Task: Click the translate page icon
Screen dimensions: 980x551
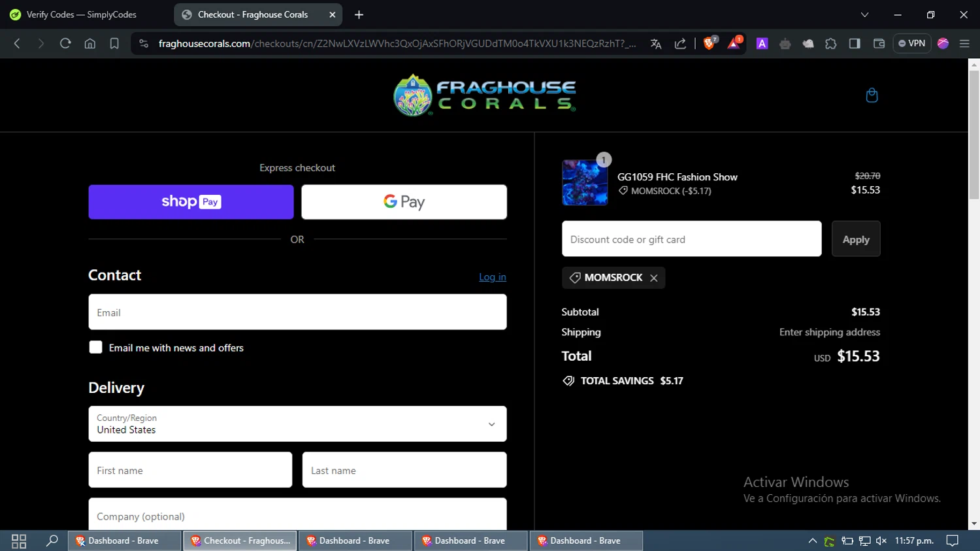Action: pos(656,44)
